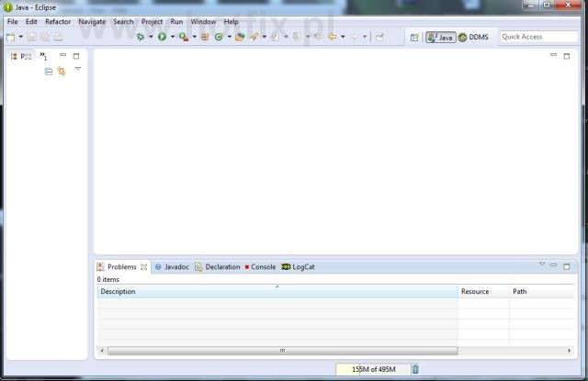Open the Package Explorer view menu triangle
The height and width of the screenshot is (381, 588).
tap(77, 69)
